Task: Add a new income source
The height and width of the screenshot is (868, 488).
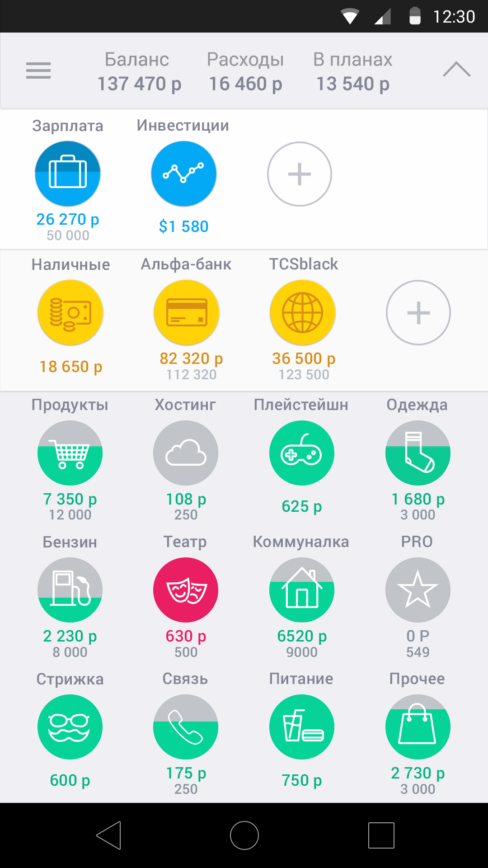Action: click(300, 174)
